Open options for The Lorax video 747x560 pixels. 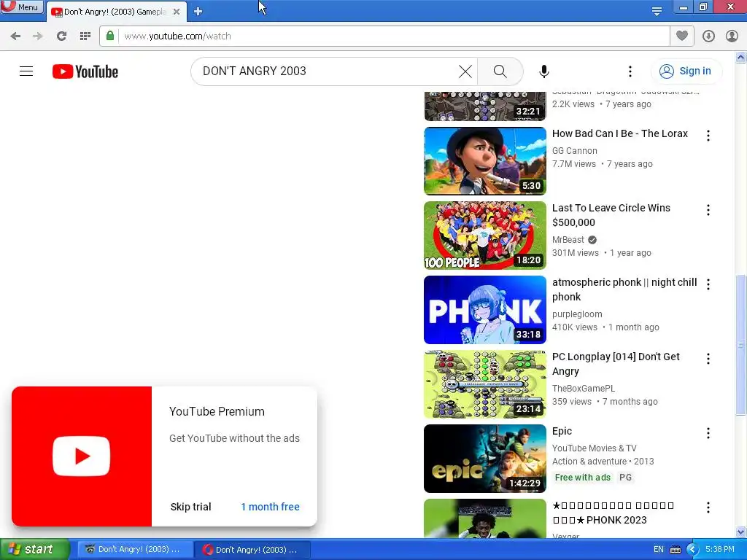pyautogui.click(x=708, y=136)
